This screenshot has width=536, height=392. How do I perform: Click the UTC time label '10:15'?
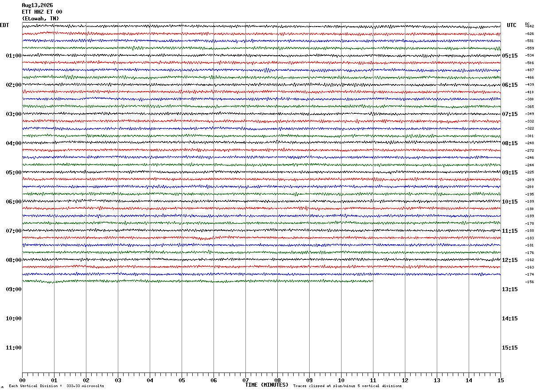coord(510,202)
